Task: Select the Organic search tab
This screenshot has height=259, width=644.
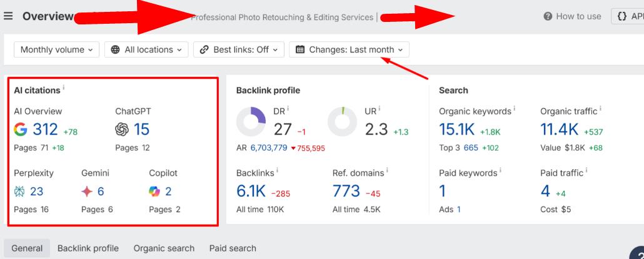Action: click(164, 248)
